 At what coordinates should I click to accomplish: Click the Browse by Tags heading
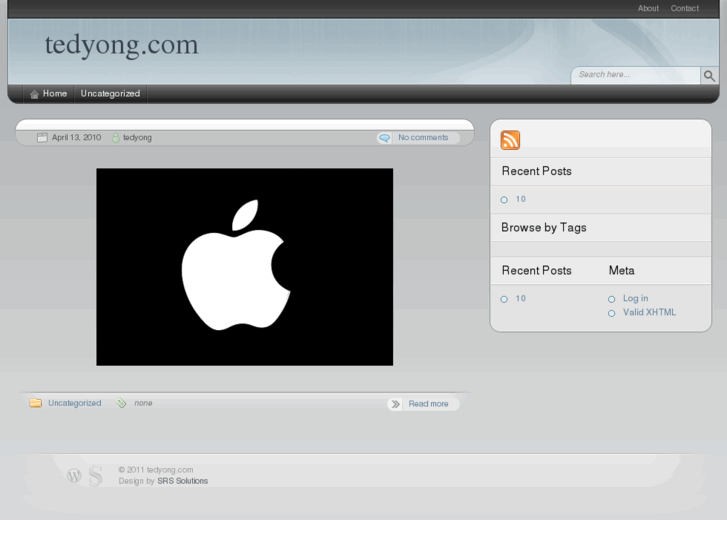(544, 228)
